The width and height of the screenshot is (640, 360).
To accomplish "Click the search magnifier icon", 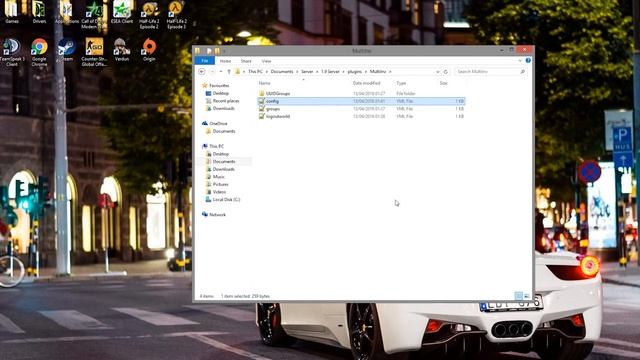I will tap(522, 71).
